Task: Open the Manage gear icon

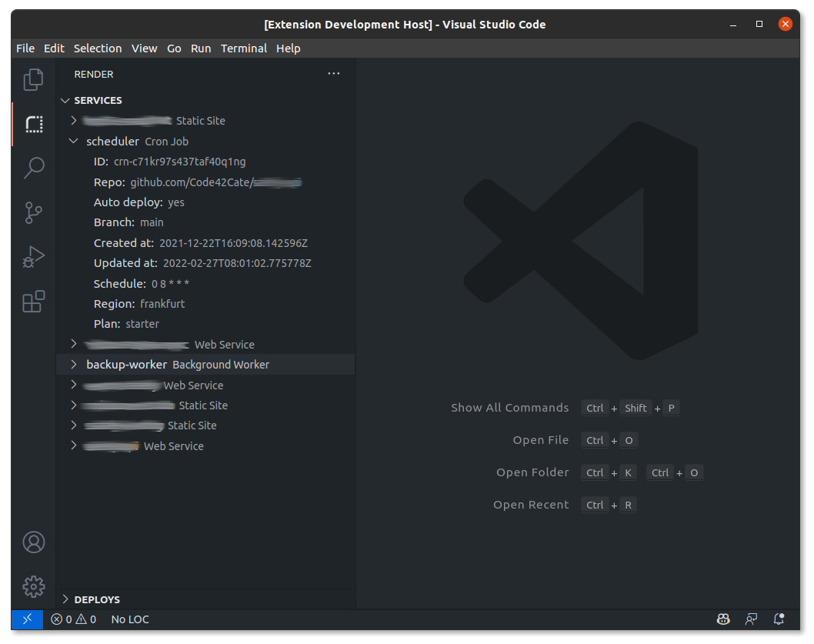Action: [x=34, y=586]
